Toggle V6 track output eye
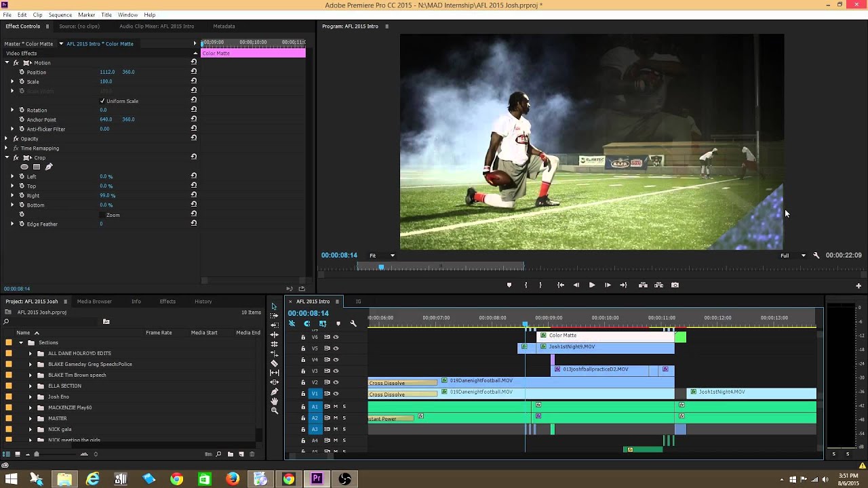The image size is (868, 488). [336, 337]
